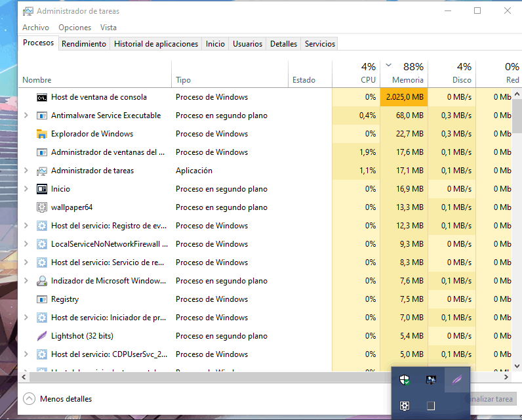
Task: Click the Task Manager title bar icon
Action: pyautogui.click(x=28, y=11)
